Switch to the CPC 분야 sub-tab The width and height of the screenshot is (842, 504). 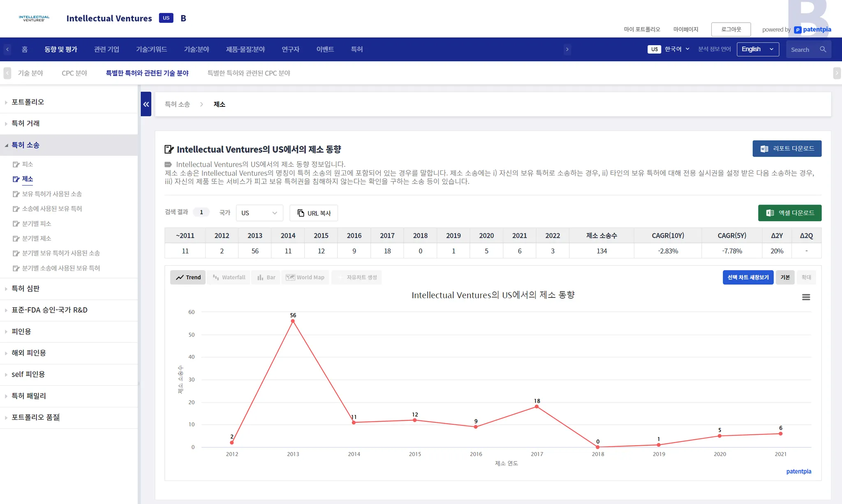tap(74, 73)
